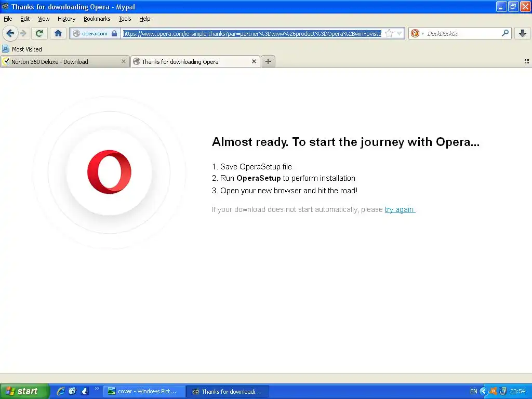Click the magnifier search button

tap(505, 33)
